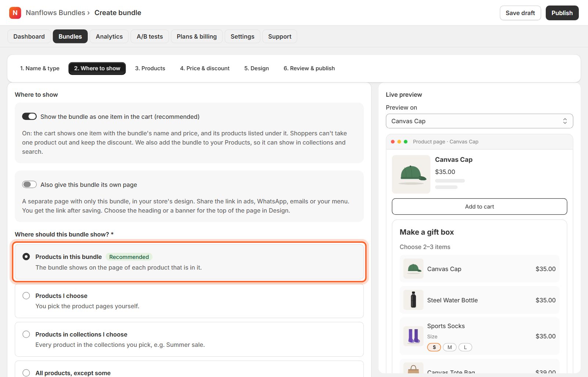
Task: Click the Make a gift box heading
Action: (427, 232)
